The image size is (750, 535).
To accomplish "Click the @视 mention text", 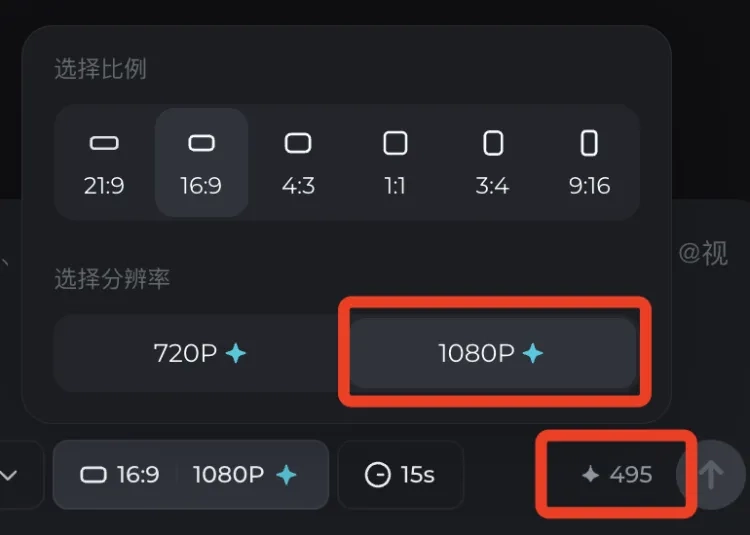I will (x=703, y=253).
